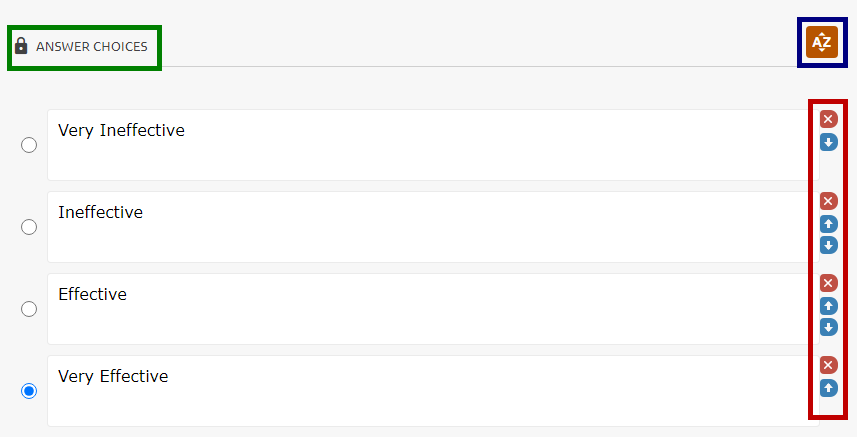Remove the Effective answer choice
The width and height of the screenshot is (857, 437).
pyautogui.click(x=828, y=283)
